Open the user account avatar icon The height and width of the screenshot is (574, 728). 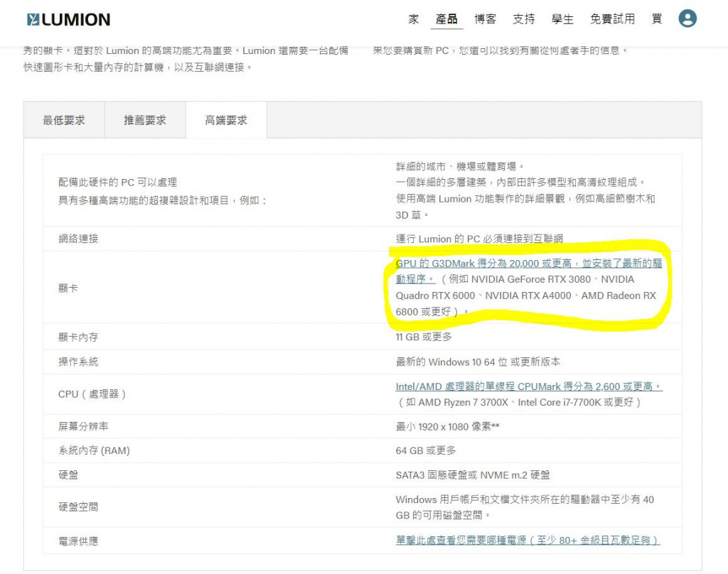coord(687,18)
